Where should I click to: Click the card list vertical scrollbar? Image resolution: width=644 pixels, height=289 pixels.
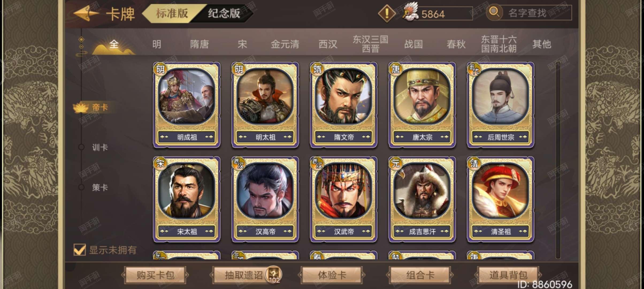(x=558, y=160)
